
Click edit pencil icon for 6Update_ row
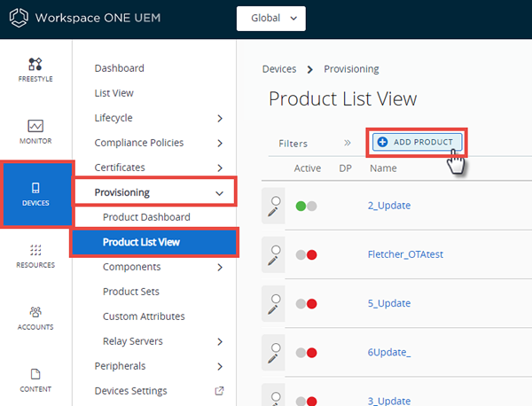click(272, 358)
